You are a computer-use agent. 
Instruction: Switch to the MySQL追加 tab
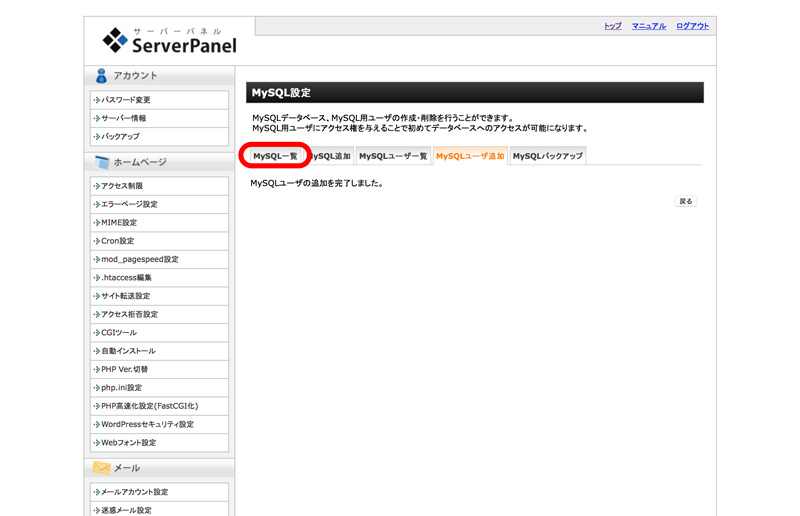coord(330,156)
